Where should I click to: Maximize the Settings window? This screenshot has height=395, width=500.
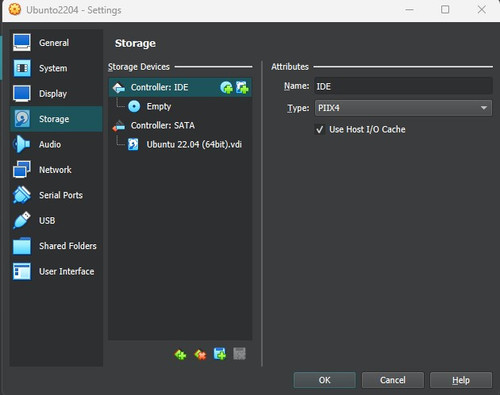(x=445, y=10)
